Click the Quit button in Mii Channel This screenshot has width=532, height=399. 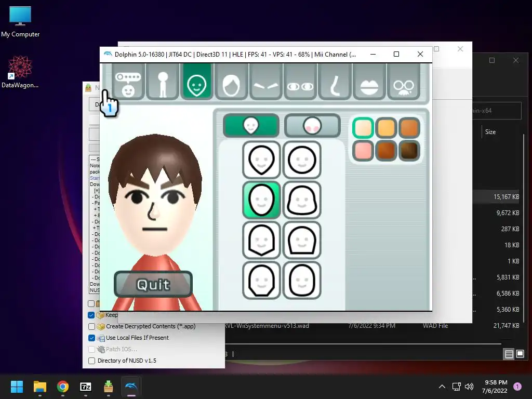(x=153, y=284)
